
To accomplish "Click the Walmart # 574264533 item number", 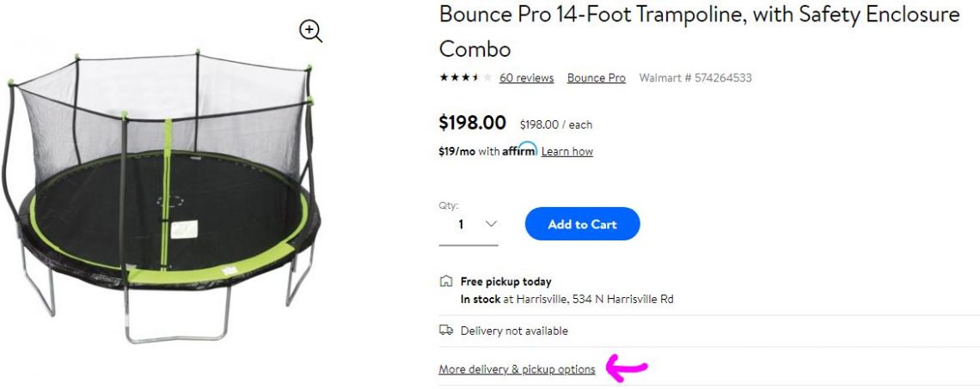I will click(x=695, y=78).
